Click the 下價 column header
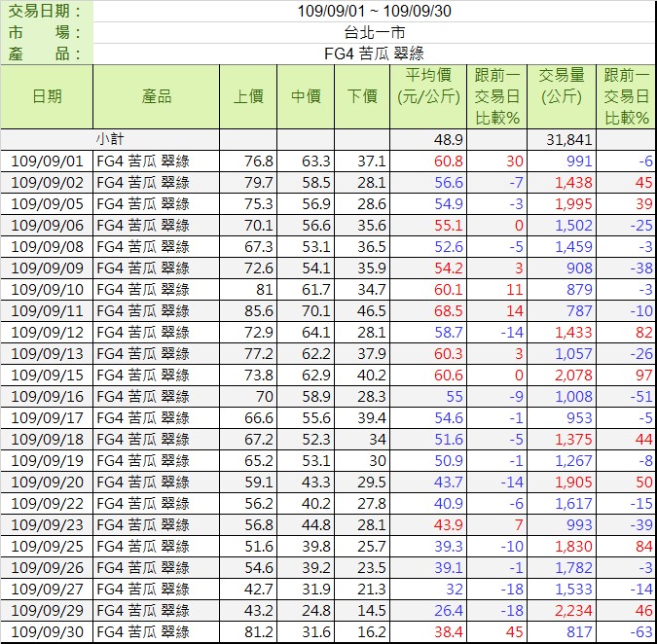The width and height of the screenshot is (657, 644). (x=362, y=96)
